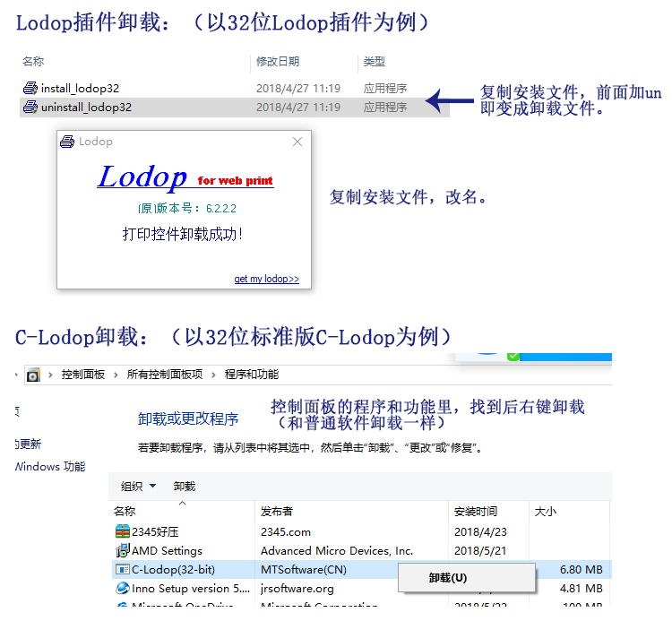The width and height of the screenshot is (672, 621).
Task: Click the 卸载 toolbar button
Action: point(185,486)
